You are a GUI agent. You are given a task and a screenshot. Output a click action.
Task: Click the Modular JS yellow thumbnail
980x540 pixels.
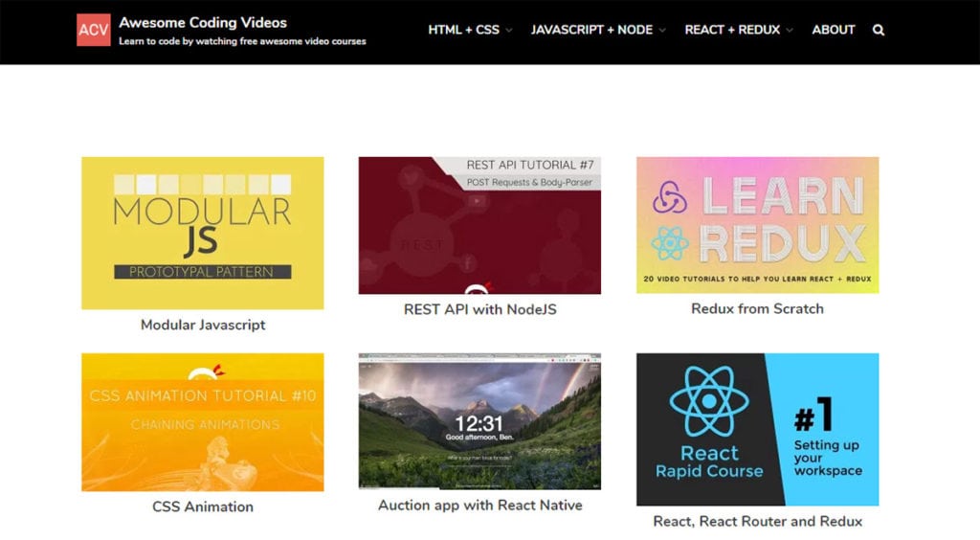click(x=203, y=233)
